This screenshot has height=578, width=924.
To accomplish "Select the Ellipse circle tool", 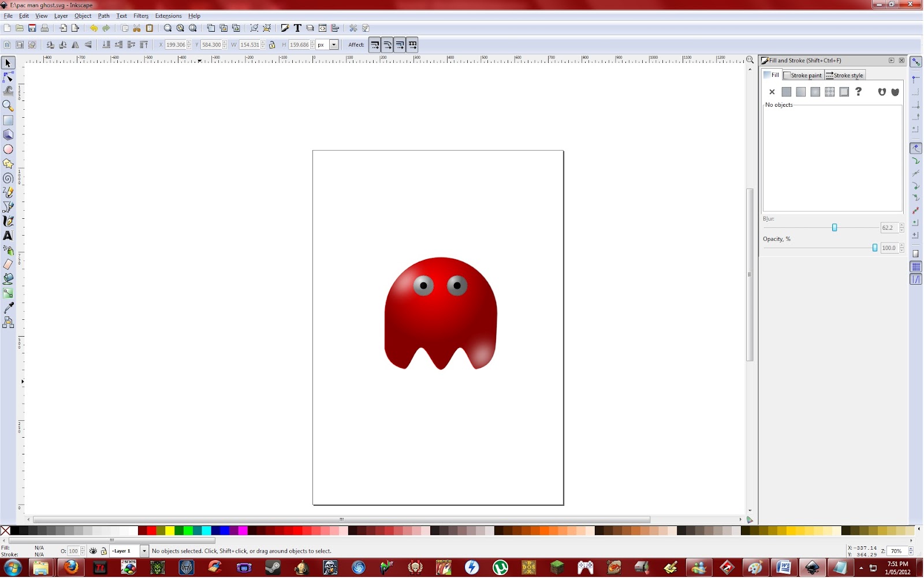I will (x=8, y=149).
